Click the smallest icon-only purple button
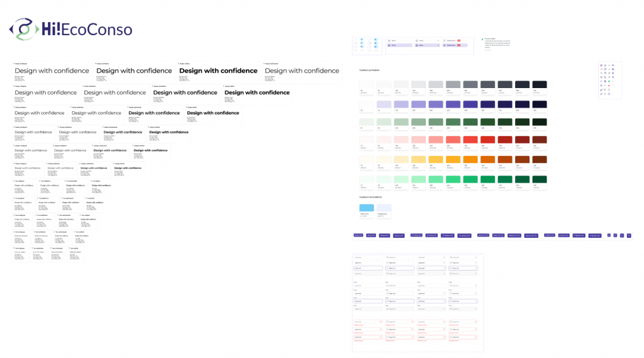This screenshot has width=644, height=358. tap(609, 235)
